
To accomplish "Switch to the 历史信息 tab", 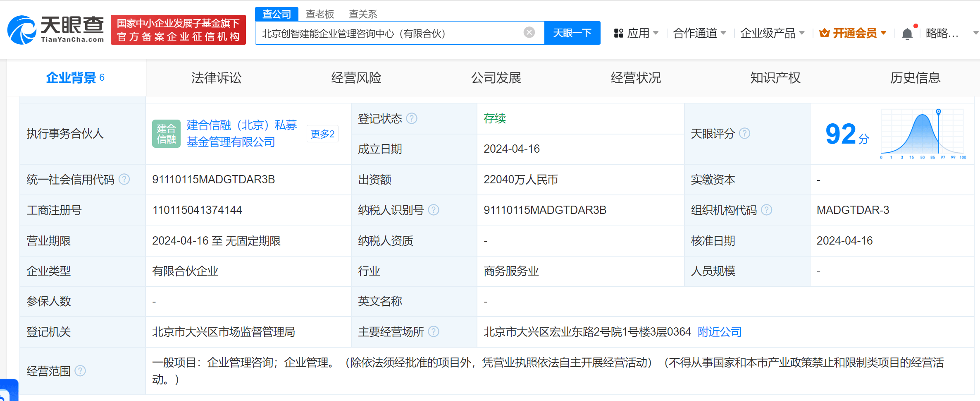I will pos(915,77).
